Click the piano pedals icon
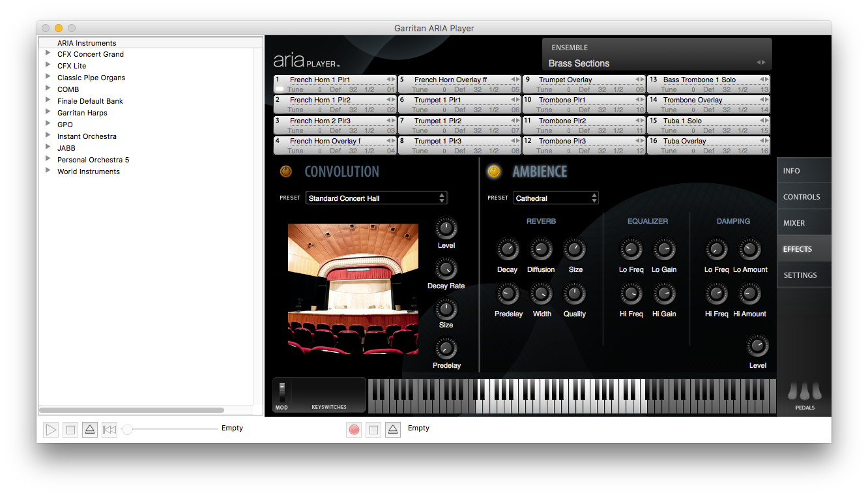This screenshot has height=495, width=868. click(805, 393)
